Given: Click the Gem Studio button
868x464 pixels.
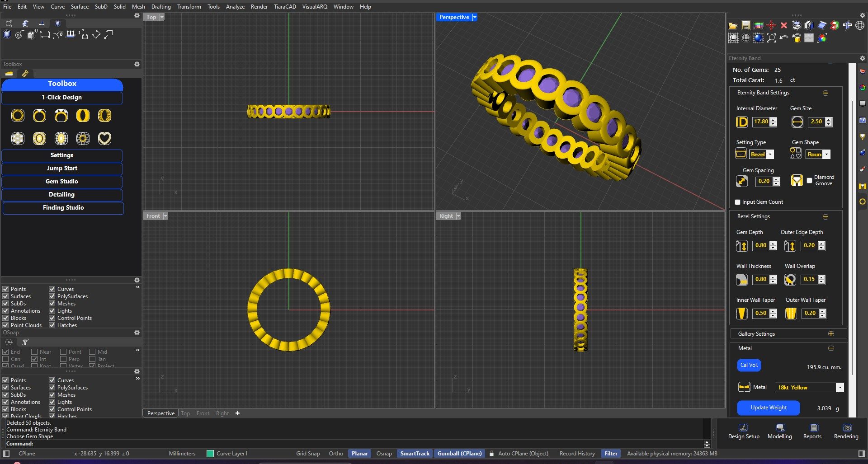Looking at the screenshot, I should click(x=62, y=181).
